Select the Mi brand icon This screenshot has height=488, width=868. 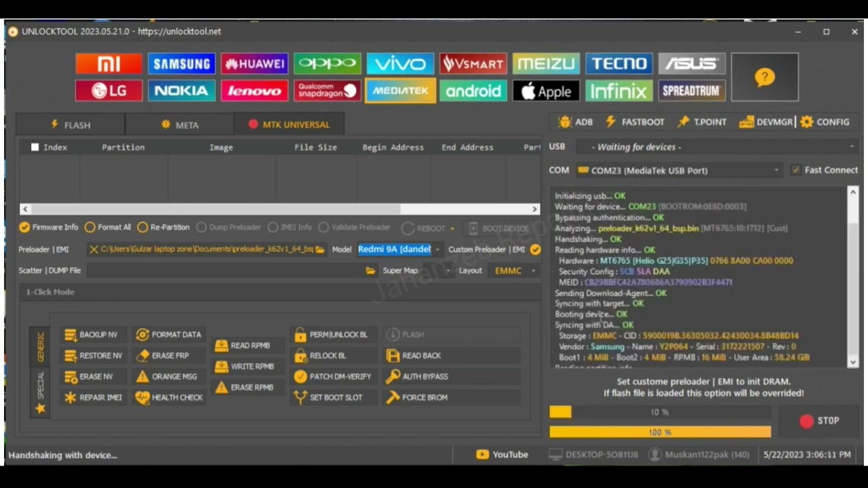click(x=108, y=64)
